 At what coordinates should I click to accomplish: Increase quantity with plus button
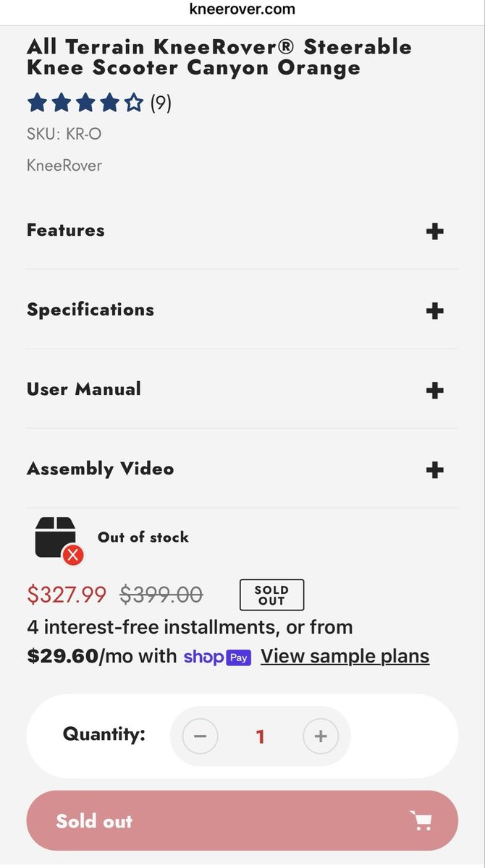click(321, 736)
